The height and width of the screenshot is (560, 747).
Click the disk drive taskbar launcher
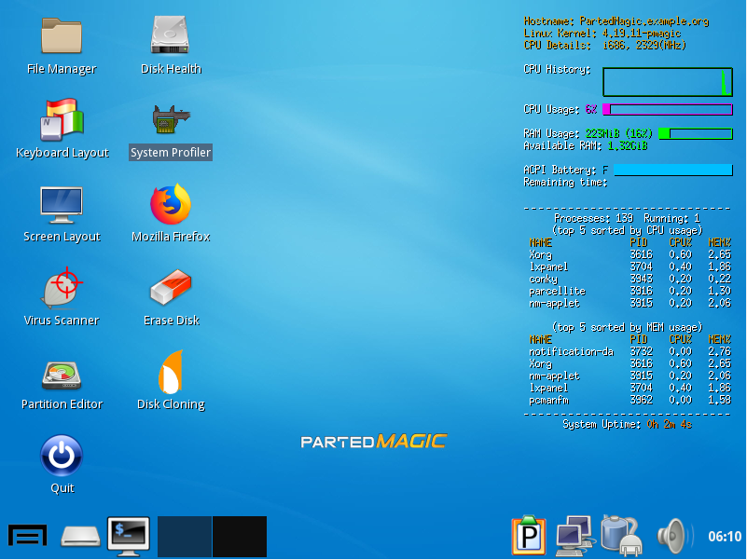[x=80, y=537]
